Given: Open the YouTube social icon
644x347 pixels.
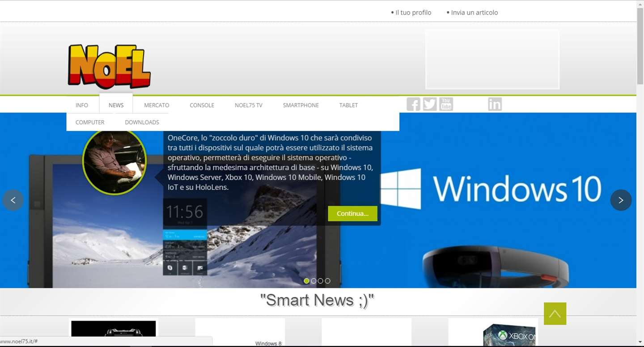Looking at the screenshot, I should click(446, 104).
